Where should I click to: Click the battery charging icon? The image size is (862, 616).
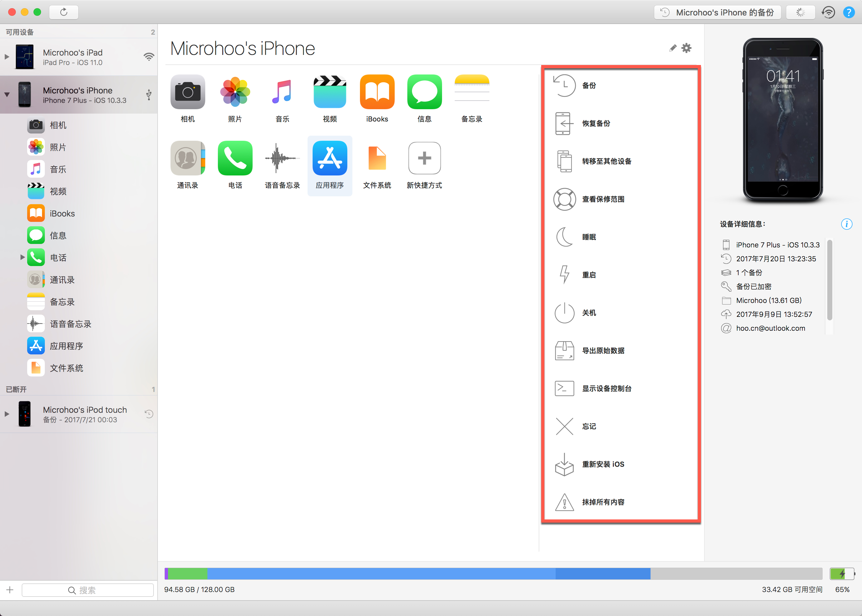[x=842, y=573]
